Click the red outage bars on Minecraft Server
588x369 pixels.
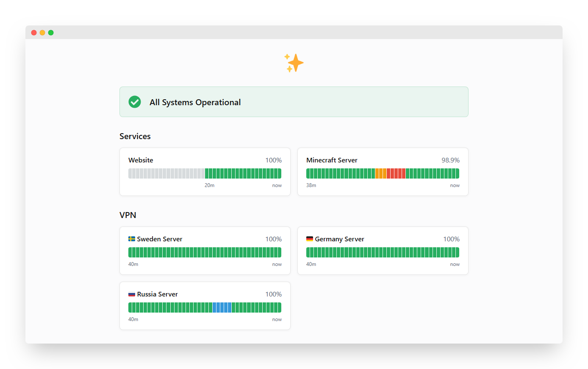pyautogui.click(x=396, y=173)
